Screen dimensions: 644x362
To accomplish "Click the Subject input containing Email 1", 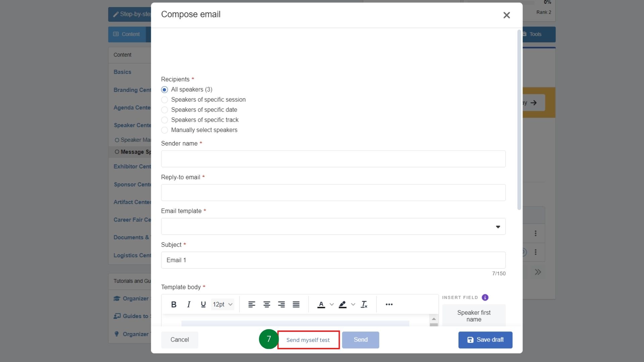I will pos(333,260).
